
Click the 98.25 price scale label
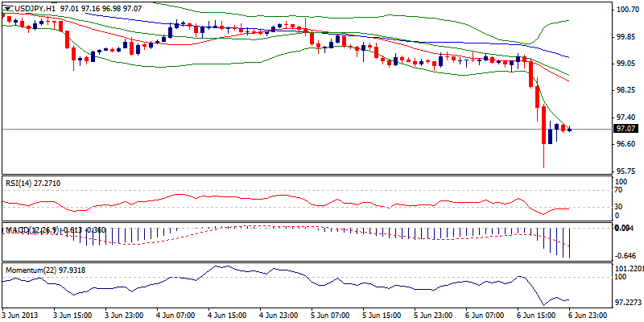tap(625, 90)
